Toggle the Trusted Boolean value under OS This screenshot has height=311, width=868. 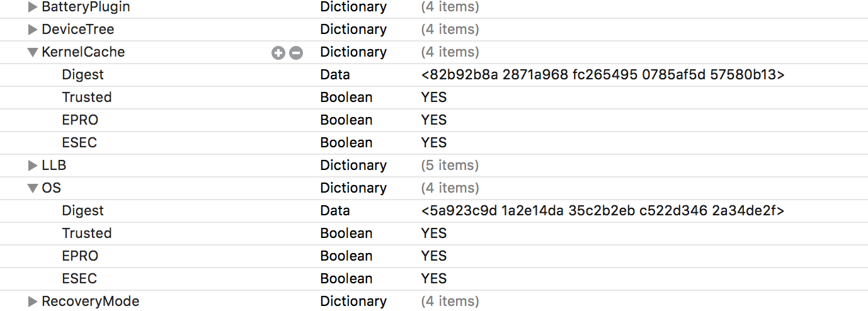pos(433,234)
